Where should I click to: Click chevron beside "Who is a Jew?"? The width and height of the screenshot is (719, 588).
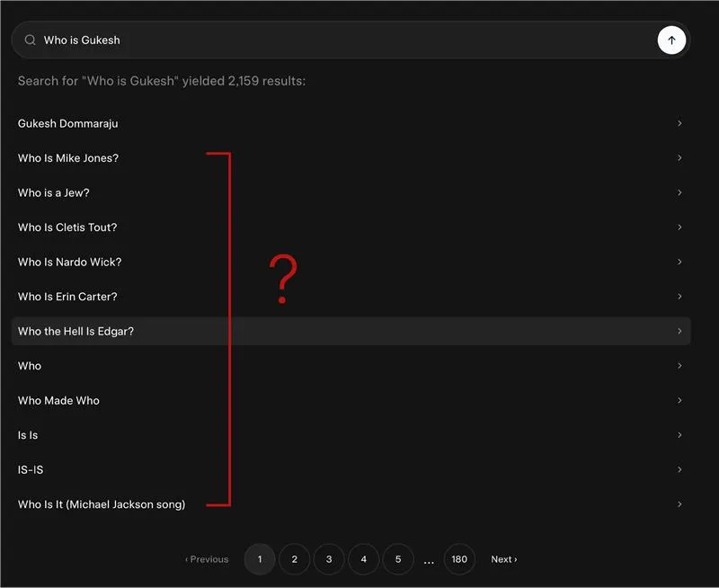pyautogui.click(x=679, y=193)
